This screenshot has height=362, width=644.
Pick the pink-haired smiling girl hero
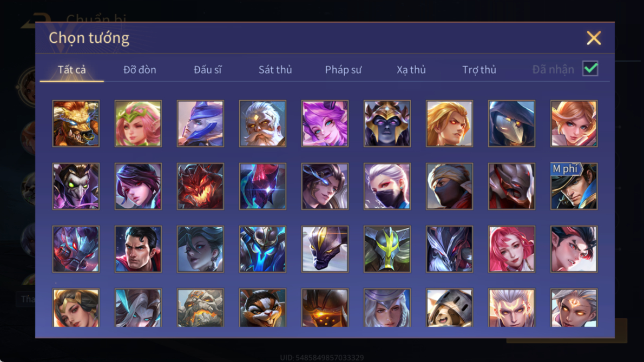point(511,249)
